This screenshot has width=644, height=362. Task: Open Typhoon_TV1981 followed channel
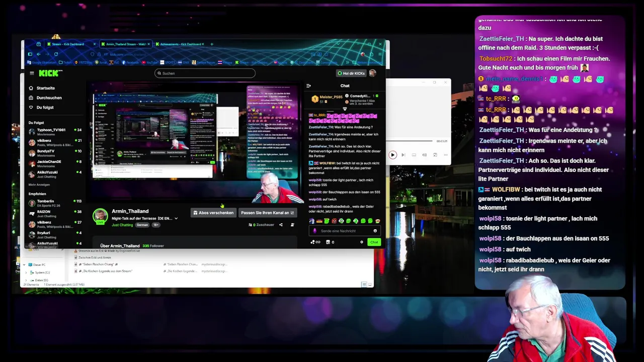pyautogui.click(x=55, y=132)
